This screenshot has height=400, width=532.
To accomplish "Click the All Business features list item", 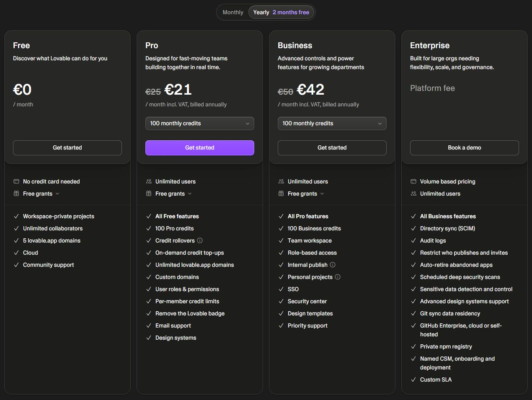I will coord(448,216).
